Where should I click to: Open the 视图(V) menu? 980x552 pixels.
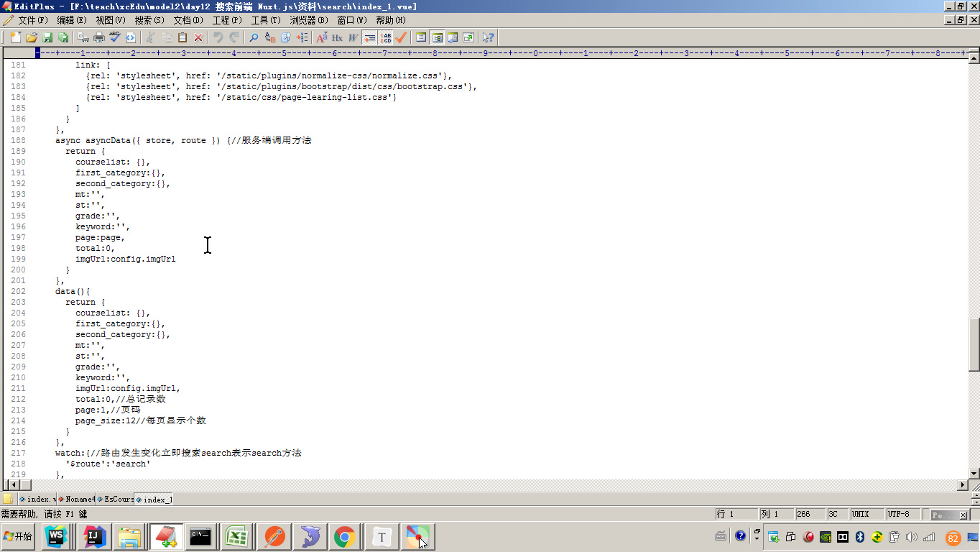point(111,20)
